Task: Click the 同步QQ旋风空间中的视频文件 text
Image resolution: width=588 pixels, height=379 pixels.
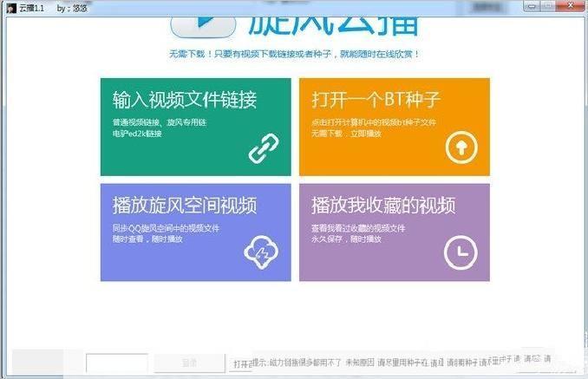Action: pyautogui.click(x=166, y=228)
